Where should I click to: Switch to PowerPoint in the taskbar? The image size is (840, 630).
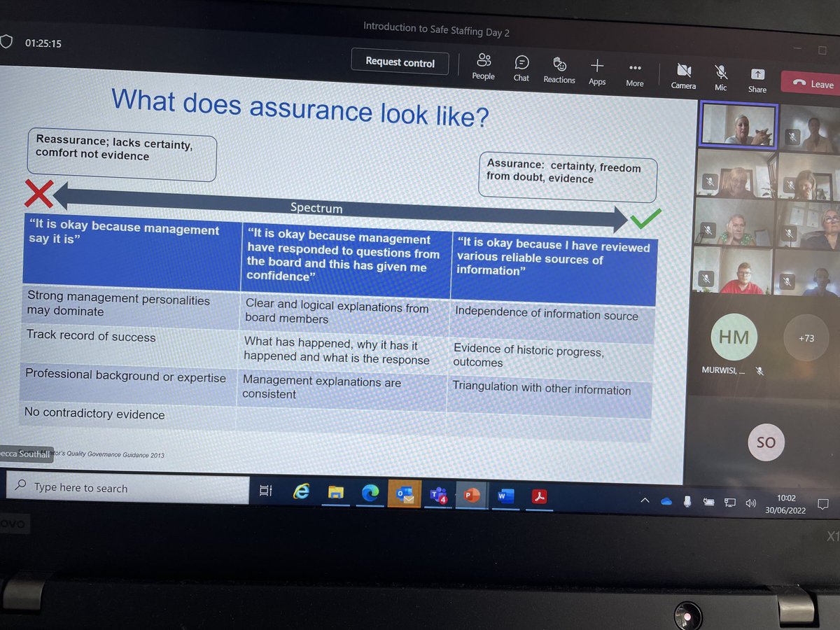(x=472, y=496)
